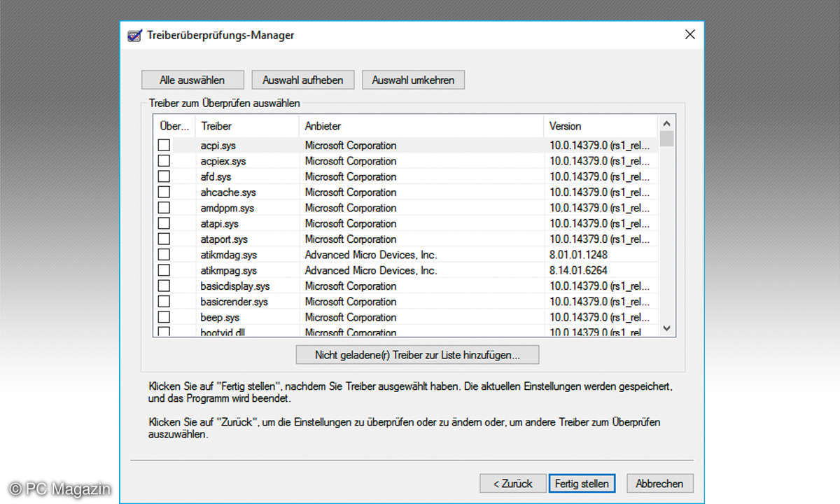The width and height of the screenshot is (840, 504).
Task: Sort list by Version column header
Action: pos(601,126)
